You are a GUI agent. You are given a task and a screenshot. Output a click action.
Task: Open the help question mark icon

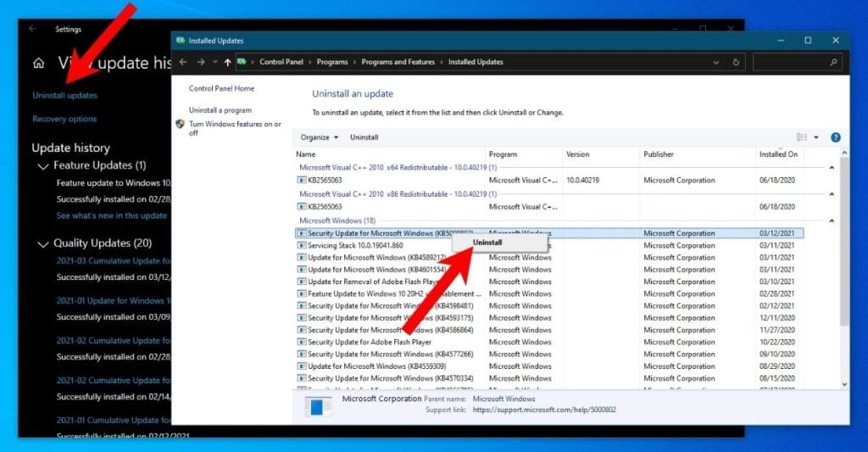835,137
